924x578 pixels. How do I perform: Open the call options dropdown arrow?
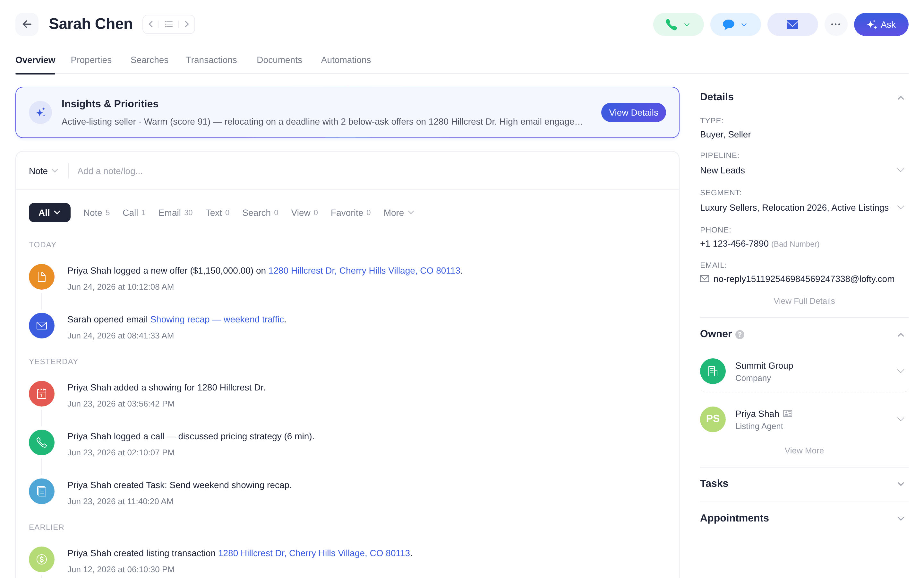tap(687, 25)
